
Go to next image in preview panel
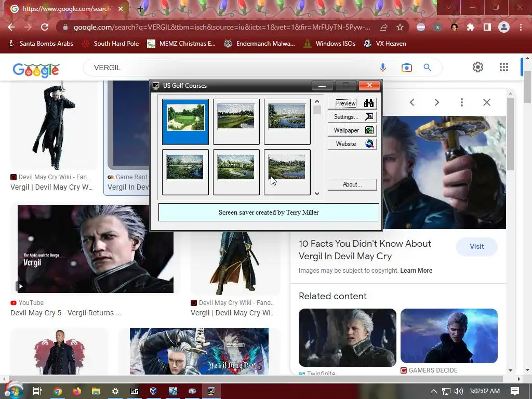click(436, 102)
